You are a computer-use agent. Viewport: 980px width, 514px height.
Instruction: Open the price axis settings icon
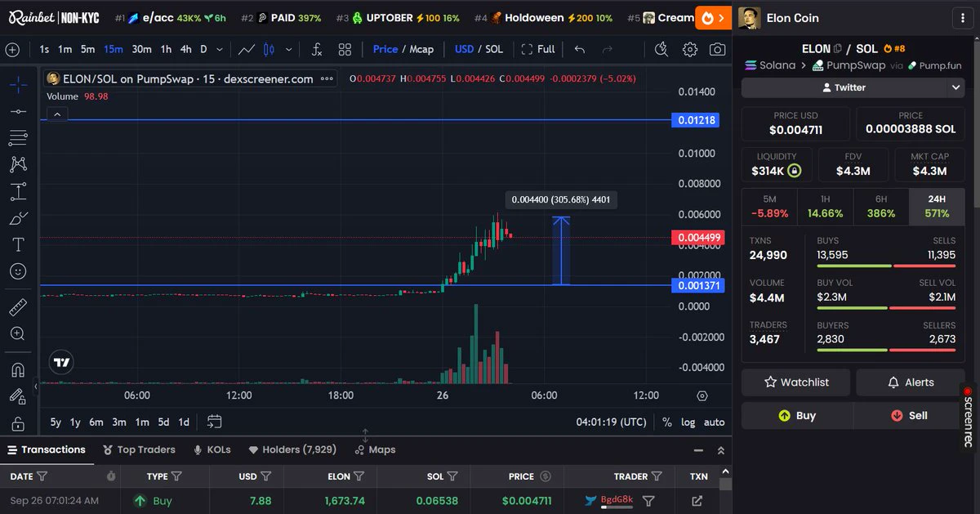pos(702,396)
